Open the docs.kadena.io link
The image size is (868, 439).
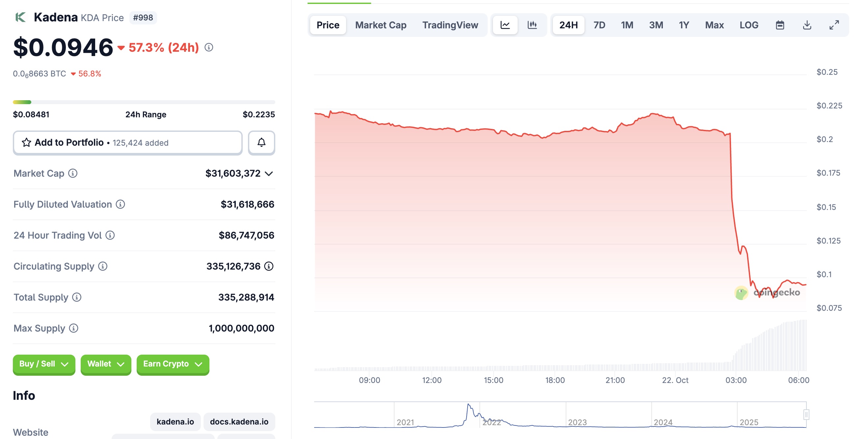coord(239,422)
